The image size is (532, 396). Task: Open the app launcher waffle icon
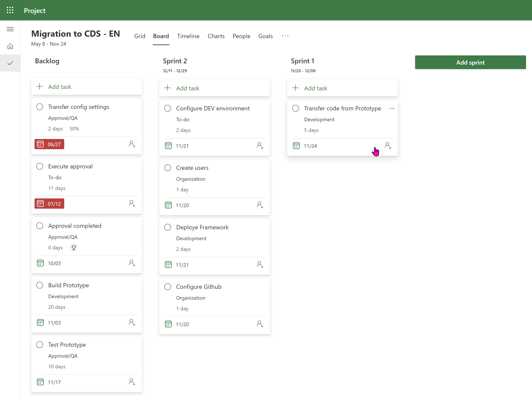click(10, 10)
